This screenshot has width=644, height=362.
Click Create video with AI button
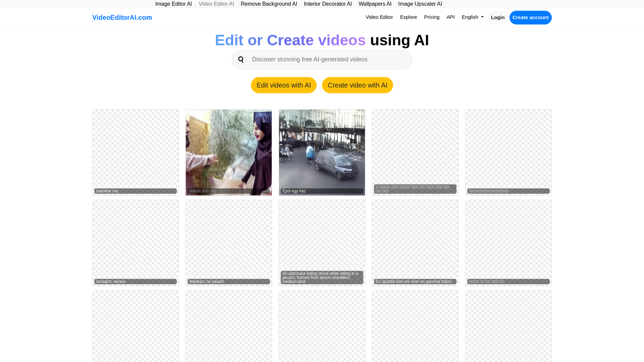click(357, 85)
